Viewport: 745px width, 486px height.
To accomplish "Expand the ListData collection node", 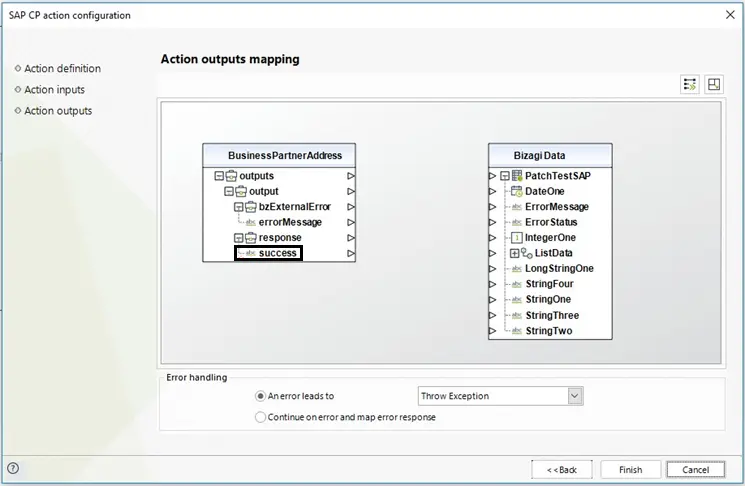I will pos(515,253).
